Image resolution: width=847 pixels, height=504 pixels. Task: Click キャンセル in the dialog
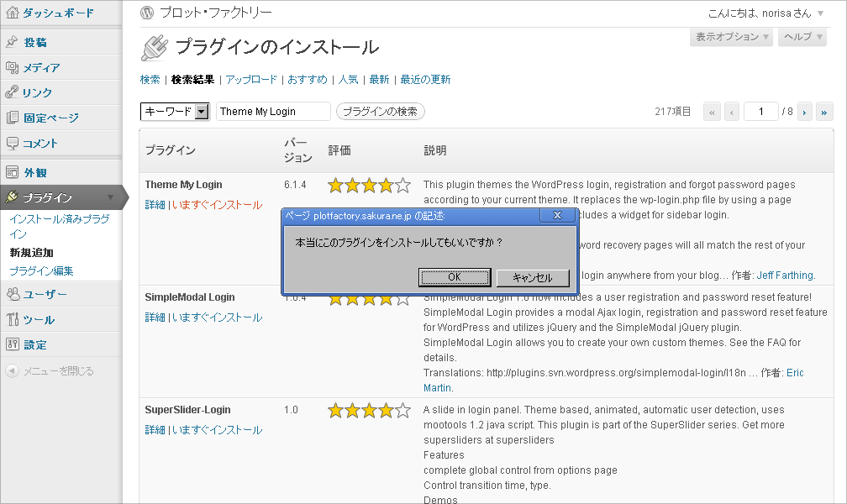(533, 278)
